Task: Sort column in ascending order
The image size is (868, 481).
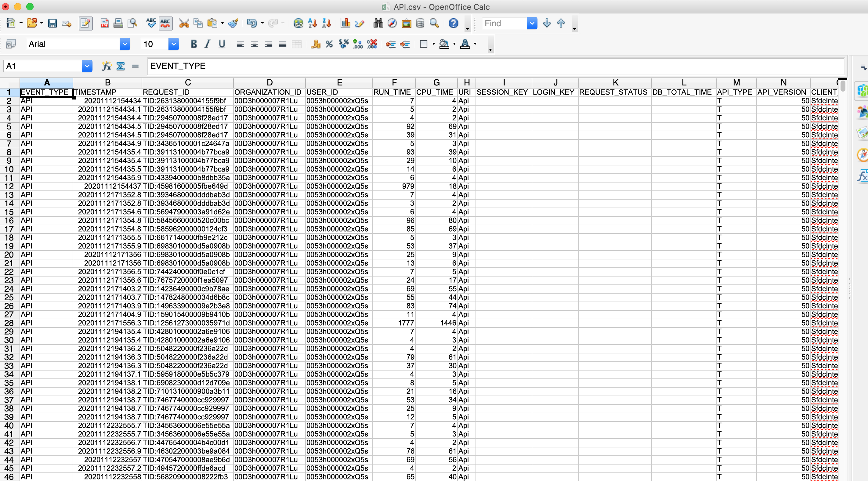Action: tap(312, 23)
